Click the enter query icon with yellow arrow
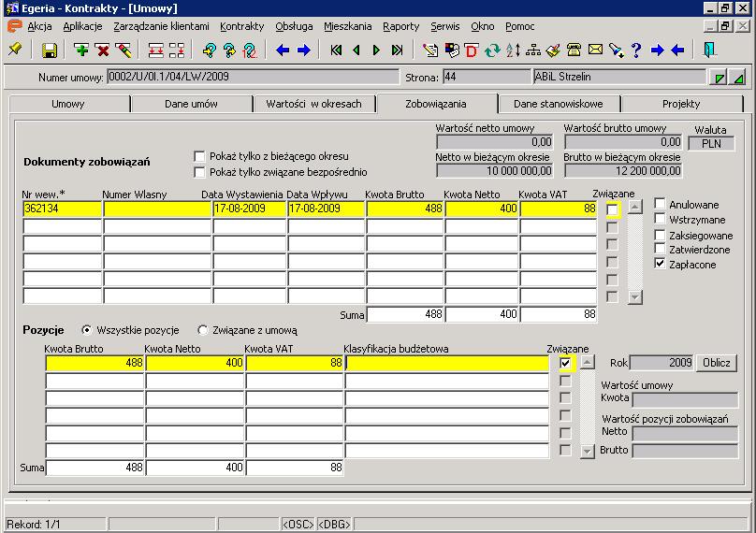Viewport: 756px width, 533px height. click(210, 50)
